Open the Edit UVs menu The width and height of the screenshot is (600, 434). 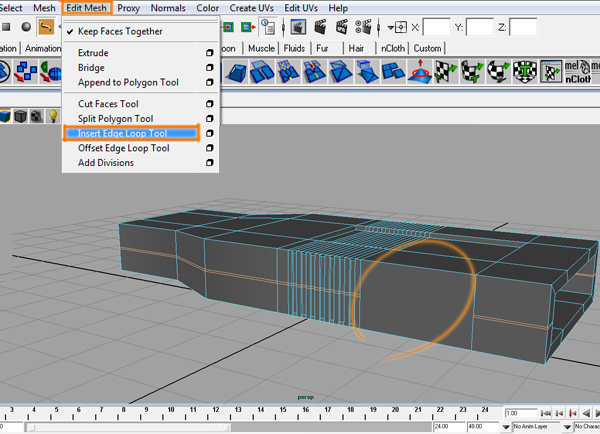301,8
